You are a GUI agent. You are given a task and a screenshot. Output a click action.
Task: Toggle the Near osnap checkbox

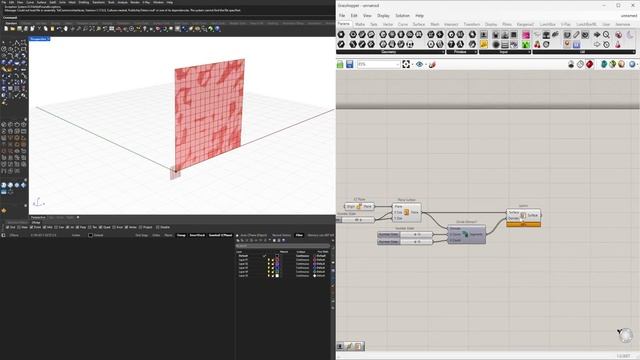click(x=19, y=227)
